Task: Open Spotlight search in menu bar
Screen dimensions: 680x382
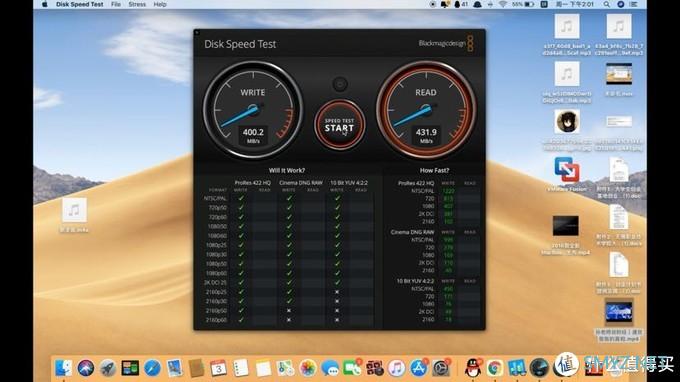Action: coord(606,4)
